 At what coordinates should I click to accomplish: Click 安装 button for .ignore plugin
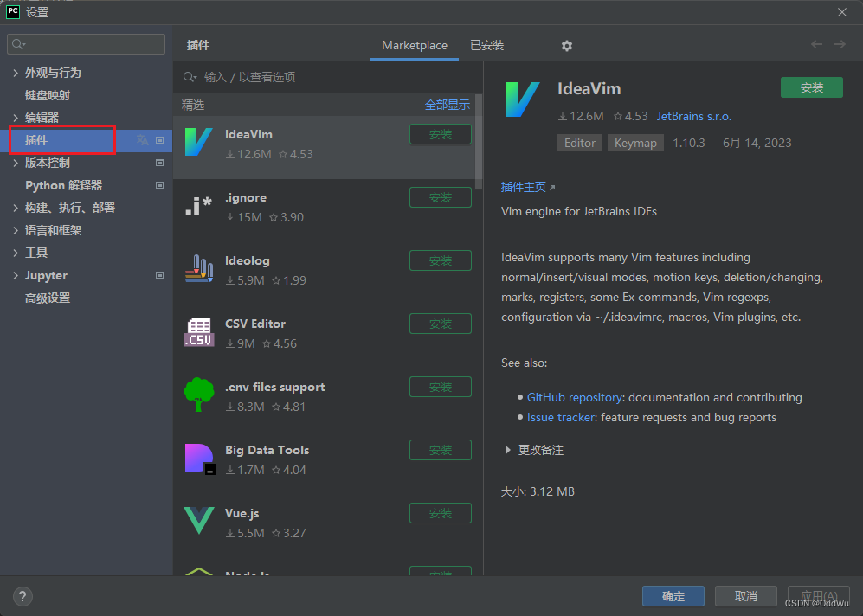[x=441, y=197]
